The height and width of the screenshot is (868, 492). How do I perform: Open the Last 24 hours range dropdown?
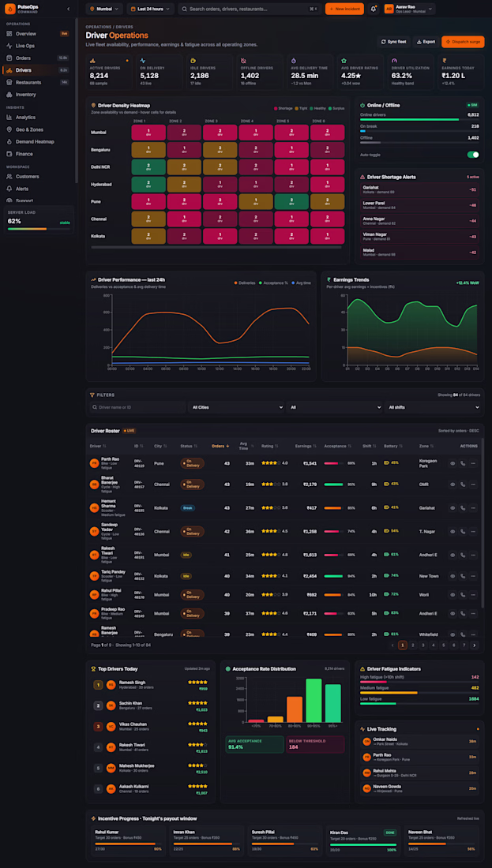[x=150, y=9]
